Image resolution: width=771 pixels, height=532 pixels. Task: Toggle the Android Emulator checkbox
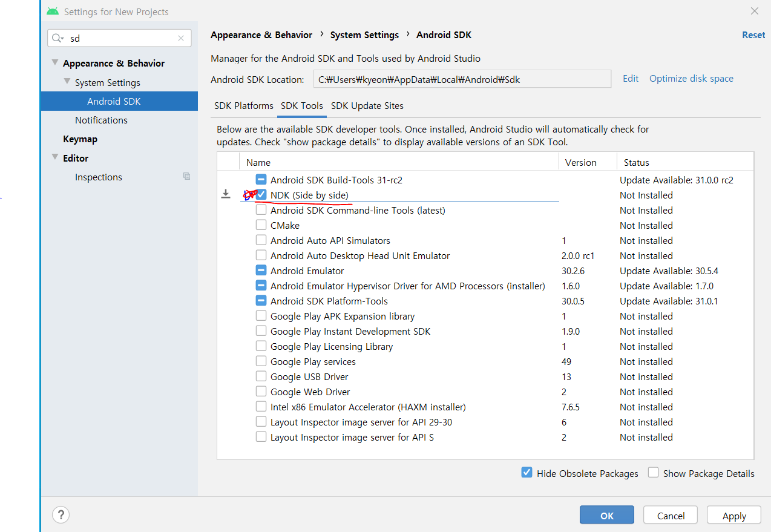tap(261, 271)
